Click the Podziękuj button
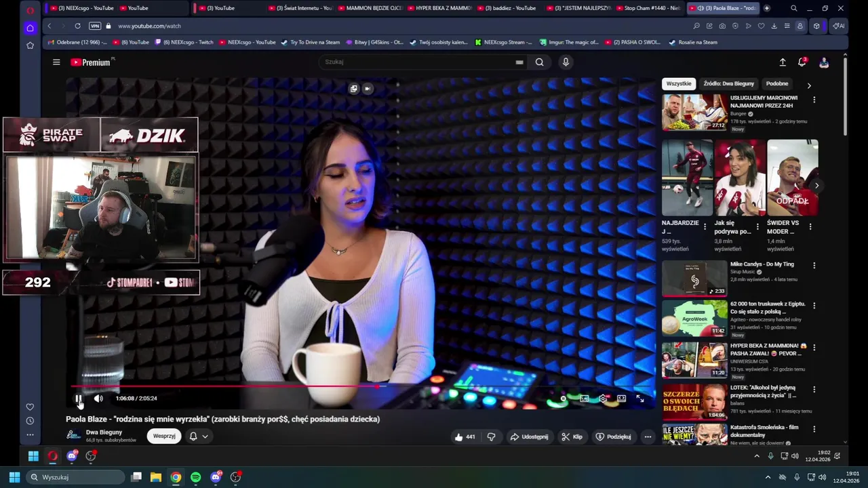868x488 pixels. pos(613,436)
